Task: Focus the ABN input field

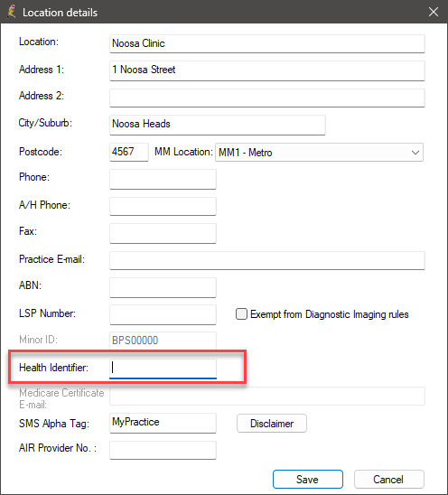Action: [x=163, y=287]
